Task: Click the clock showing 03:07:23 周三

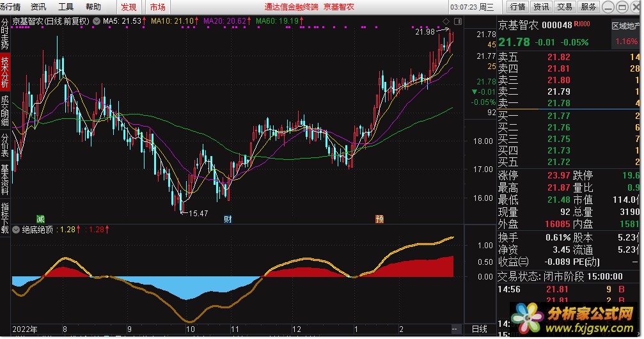Action: [472, 7]
